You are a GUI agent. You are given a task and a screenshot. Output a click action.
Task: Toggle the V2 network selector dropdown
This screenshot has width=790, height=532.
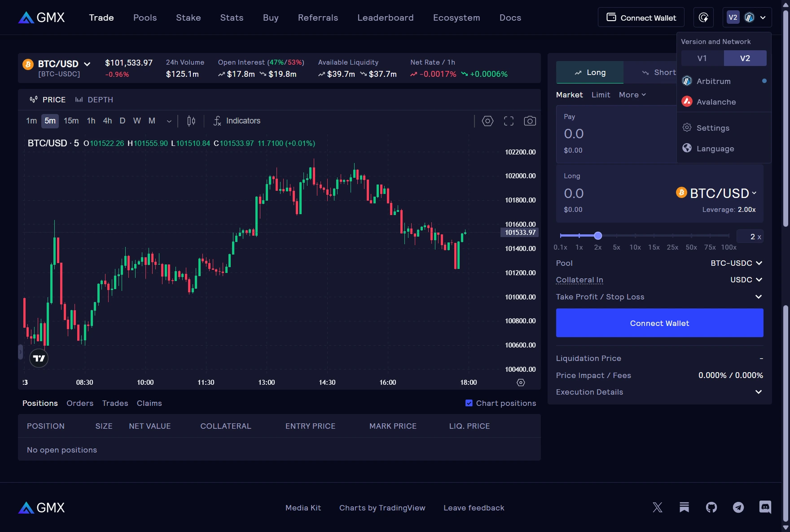point(747,18)
